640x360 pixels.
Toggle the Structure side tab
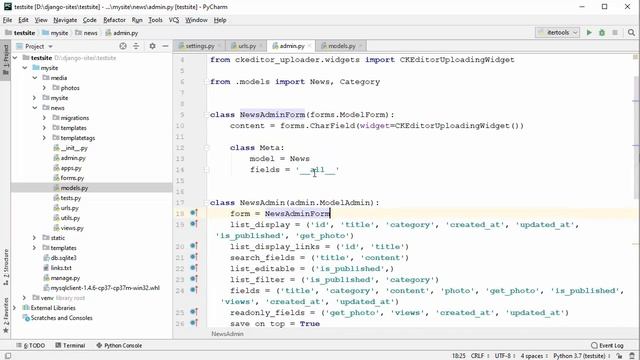(x=6, y=267)
